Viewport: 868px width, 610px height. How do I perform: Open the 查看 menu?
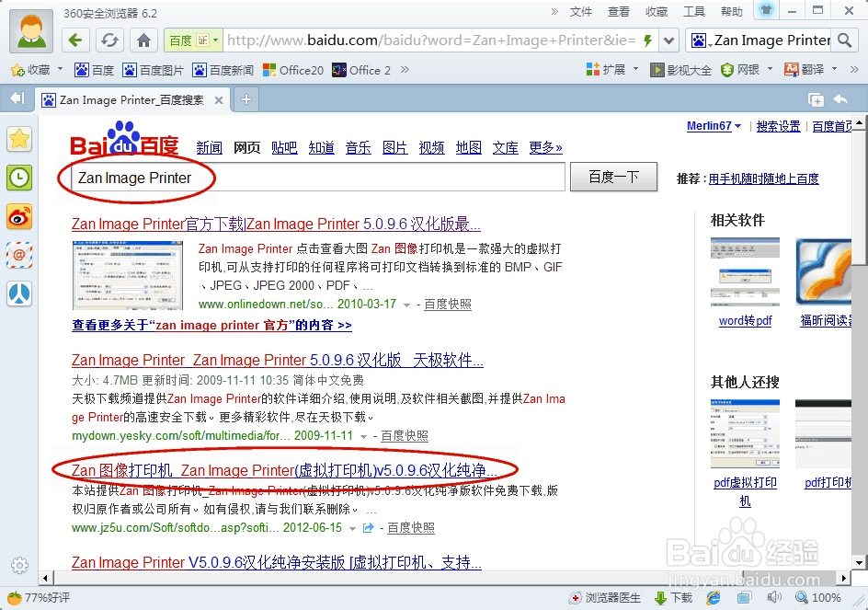click(618, 12)
